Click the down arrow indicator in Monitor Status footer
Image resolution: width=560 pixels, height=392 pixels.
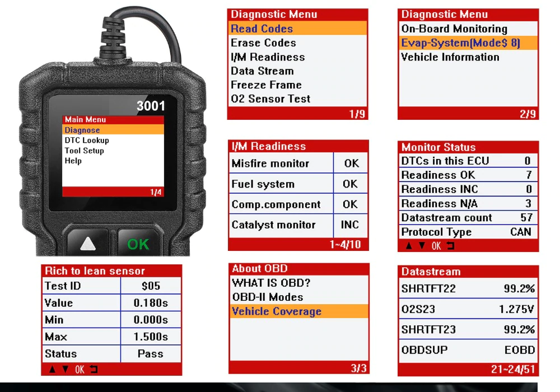pos(422,245)
